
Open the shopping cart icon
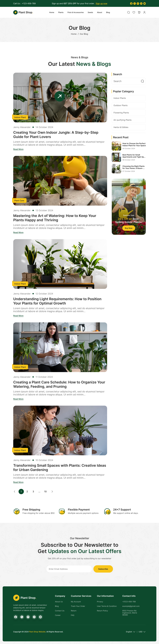coord(139,12)
